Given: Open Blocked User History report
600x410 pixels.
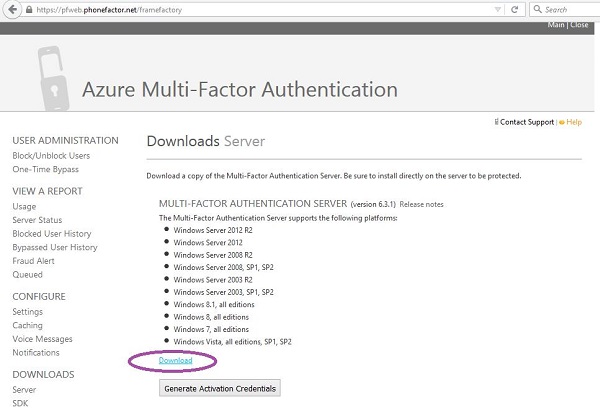Looking at the screenshot, I should tap(54, 233).
